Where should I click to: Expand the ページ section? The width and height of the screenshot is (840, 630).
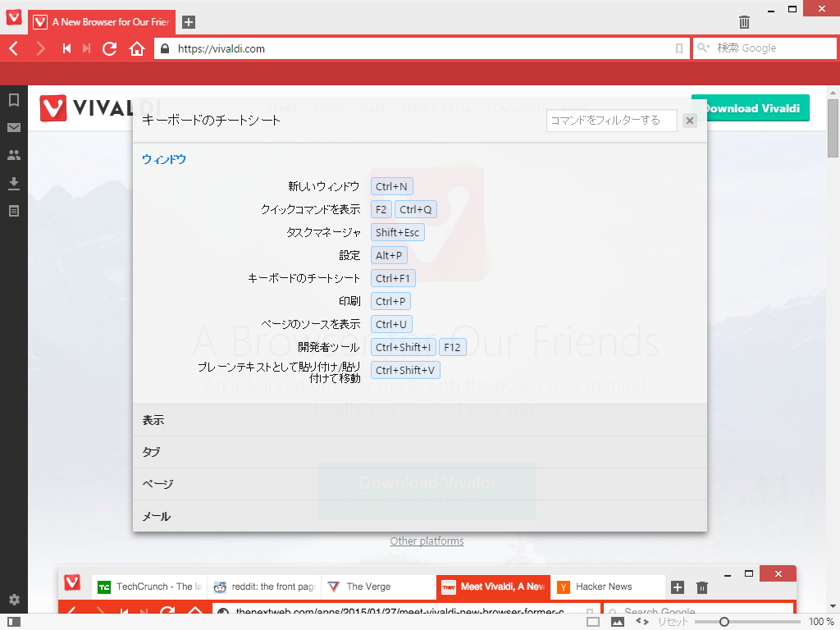(x=420, y=484)
